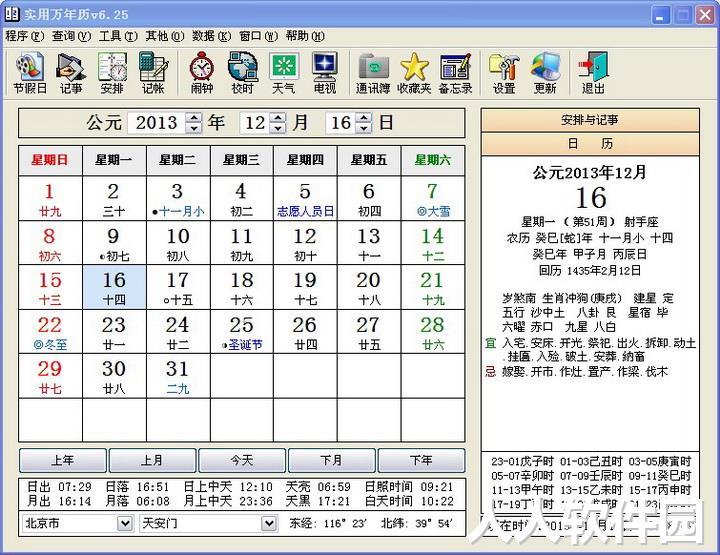Click the 月落 06:08 moonset text

point(137,501)
